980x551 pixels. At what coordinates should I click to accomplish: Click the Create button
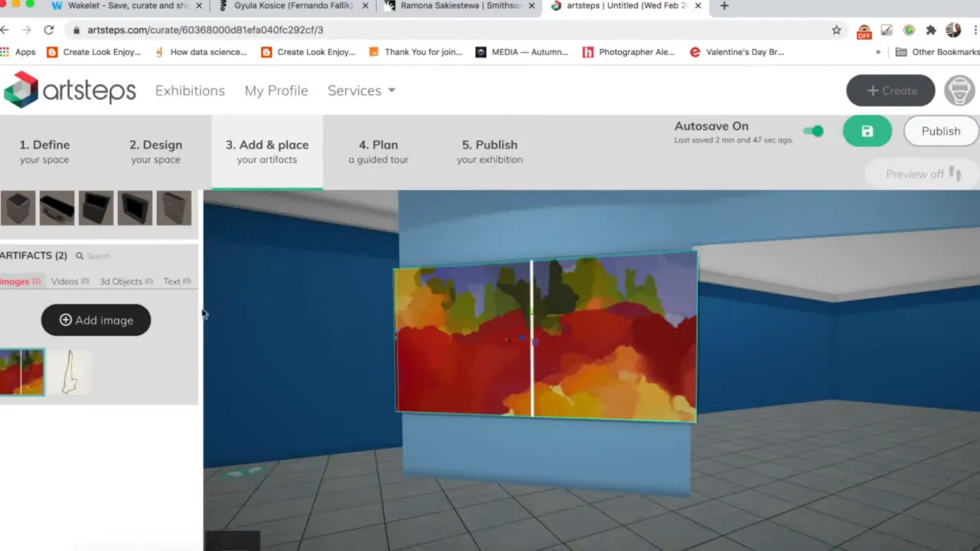(x=890, y=90)
